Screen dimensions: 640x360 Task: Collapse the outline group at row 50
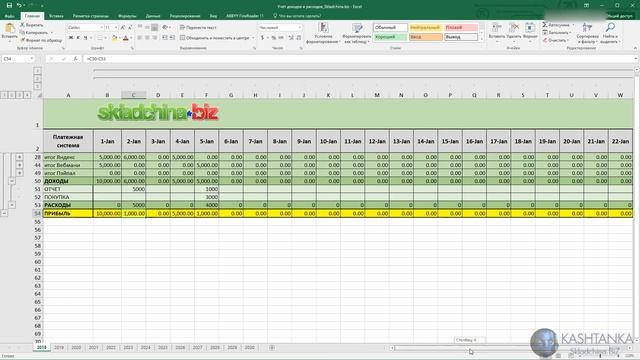[12, 181]
